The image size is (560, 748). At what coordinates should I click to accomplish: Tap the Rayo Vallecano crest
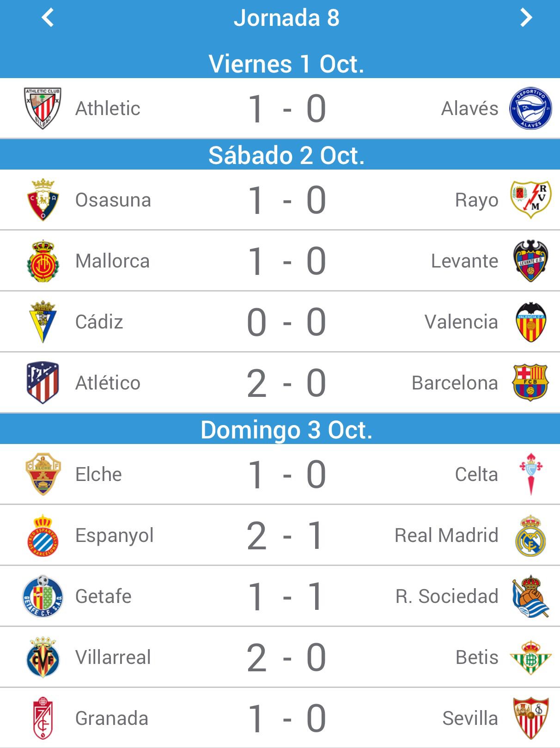point(530,200)
